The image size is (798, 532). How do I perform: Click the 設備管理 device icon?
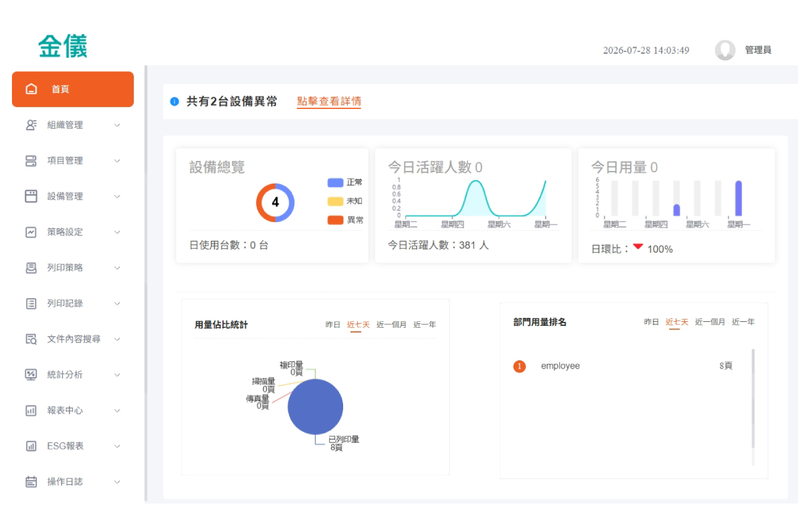[x=31, y=196]
